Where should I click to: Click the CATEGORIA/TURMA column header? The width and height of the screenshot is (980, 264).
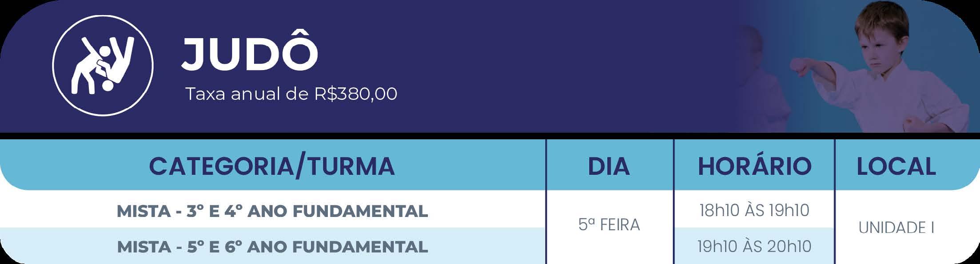(x=272, y=166)
